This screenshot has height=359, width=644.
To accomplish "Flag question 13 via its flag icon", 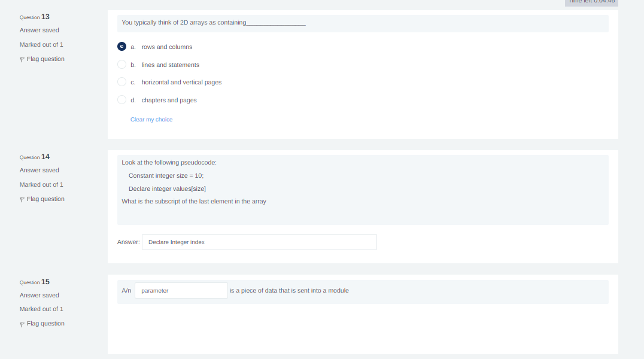I will 22,60.
